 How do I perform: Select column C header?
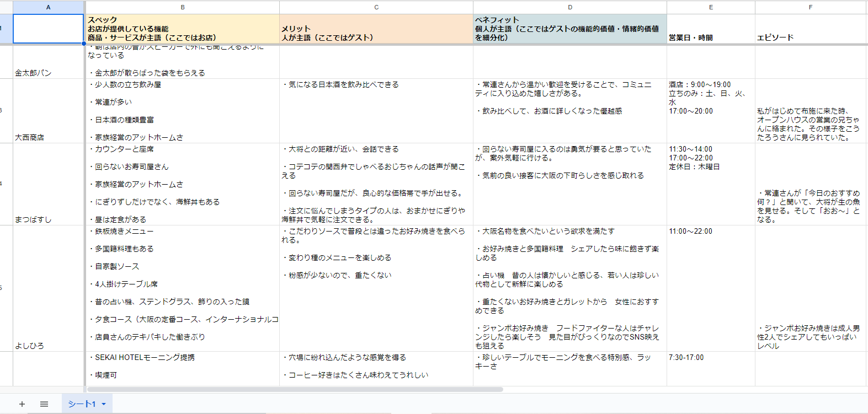(376, 7)
